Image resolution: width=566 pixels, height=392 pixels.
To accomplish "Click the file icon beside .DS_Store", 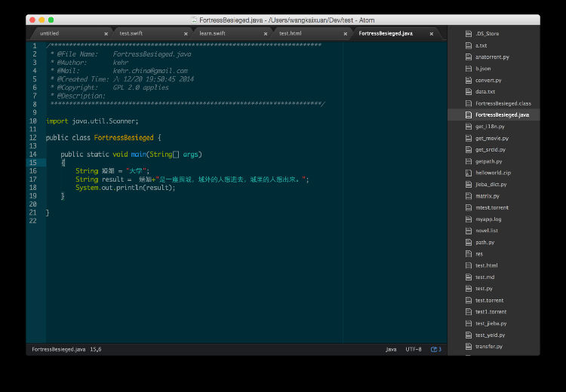I will [x=468, y=34].
